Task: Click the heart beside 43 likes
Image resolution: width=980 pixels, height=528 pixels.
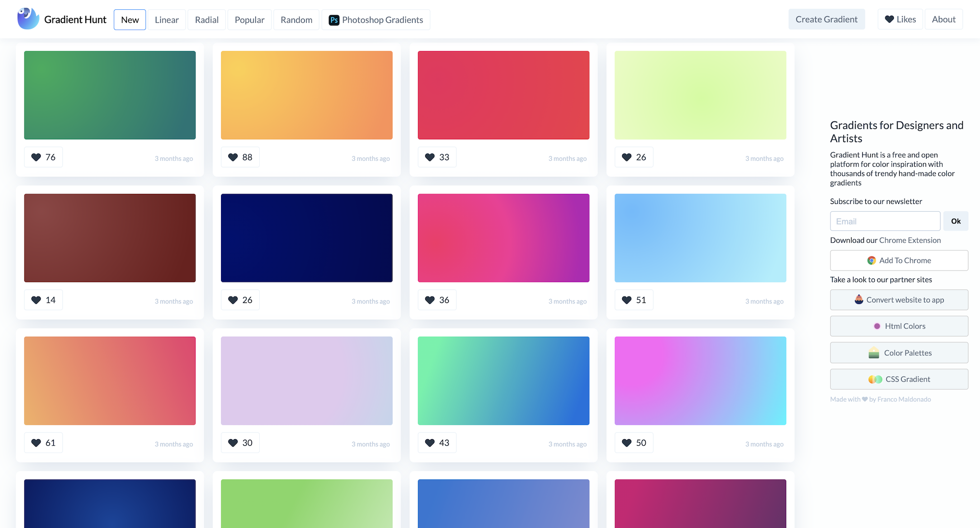Action: [430, 443]
